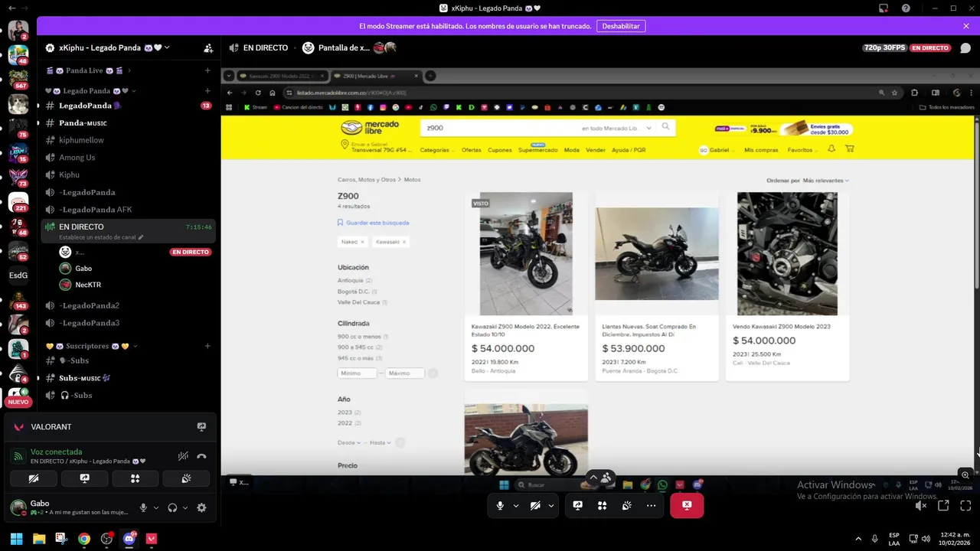Screen dimensions: 980x551
Task: Mute the stream volume speaker icon
Action: pyautogui.click(x=921, y=505)
